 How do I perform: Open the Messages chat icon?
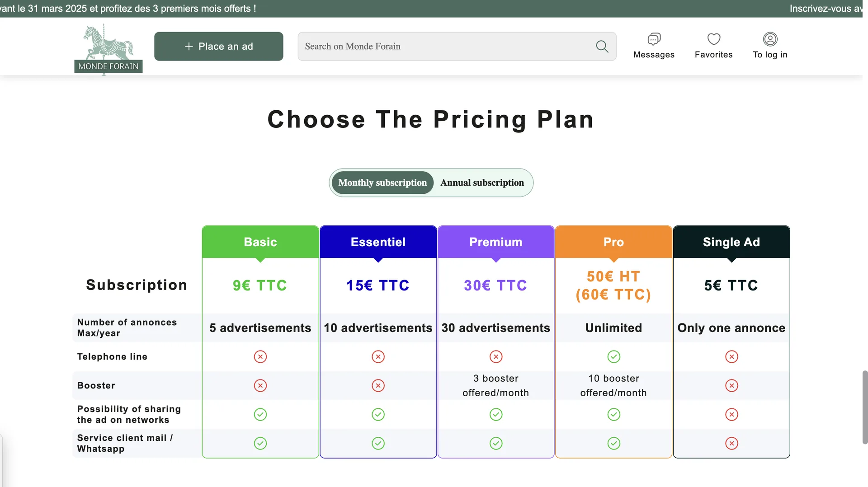(654, 39)
